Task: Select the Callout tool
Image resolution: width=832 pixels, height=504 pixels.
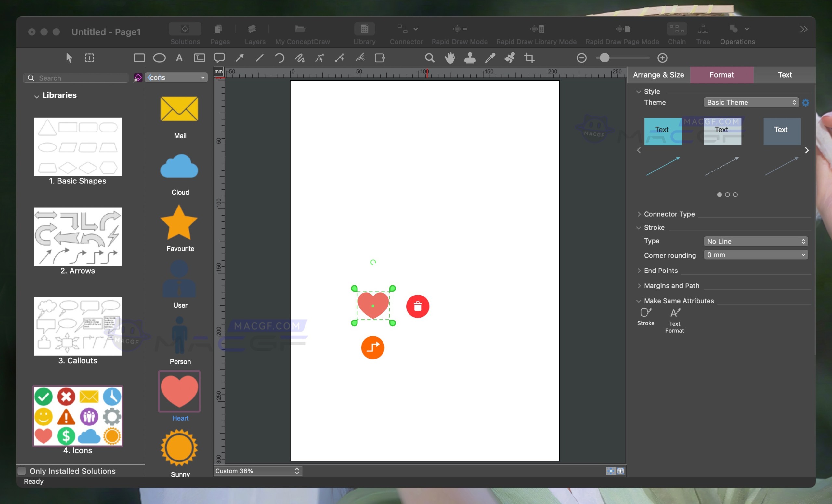Action: click(219, 58)
